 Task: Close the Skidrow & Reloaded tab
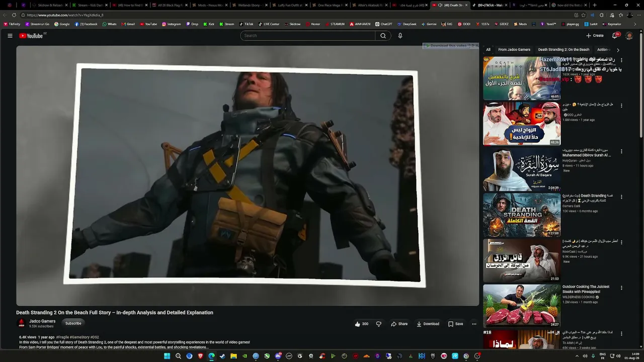coord(66,5)
